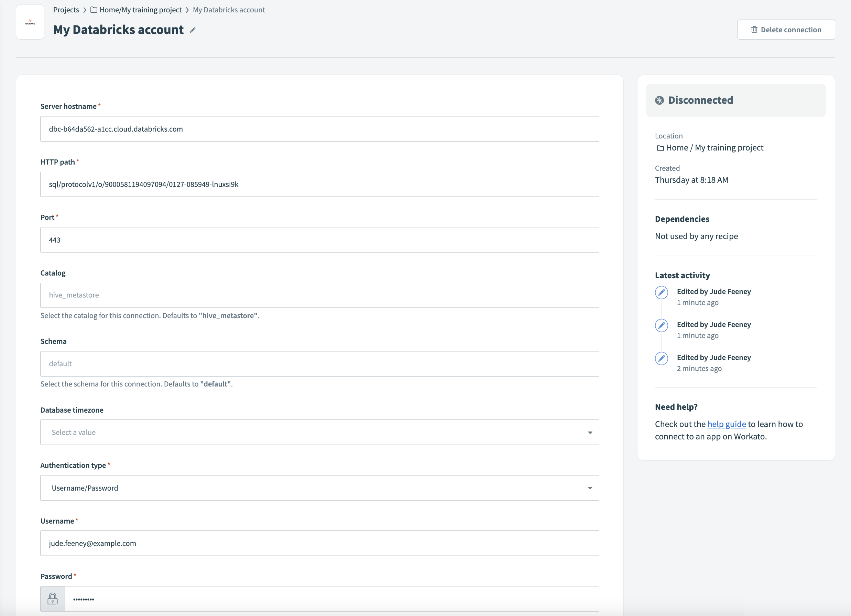Click the Schema input field
Viewport: 851px width, 616px height.
point(319,363)
